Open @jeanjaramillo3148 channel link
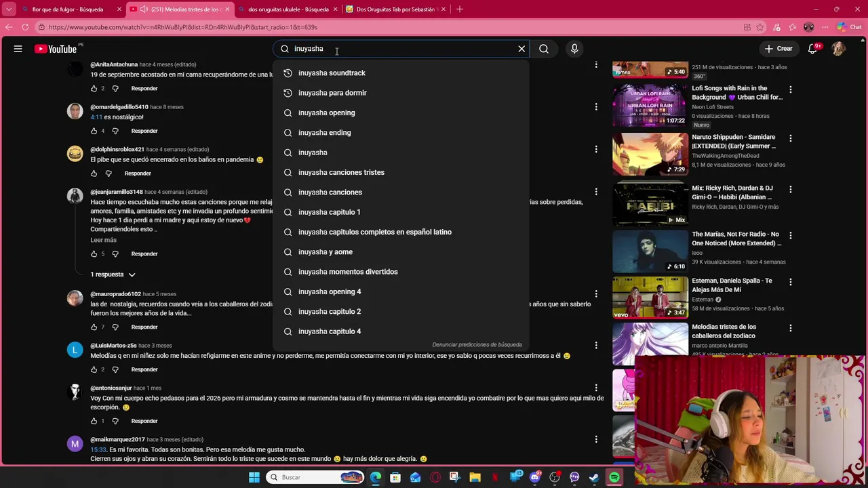The height and width of the screenshot is (488, 868). click(117, 192)
